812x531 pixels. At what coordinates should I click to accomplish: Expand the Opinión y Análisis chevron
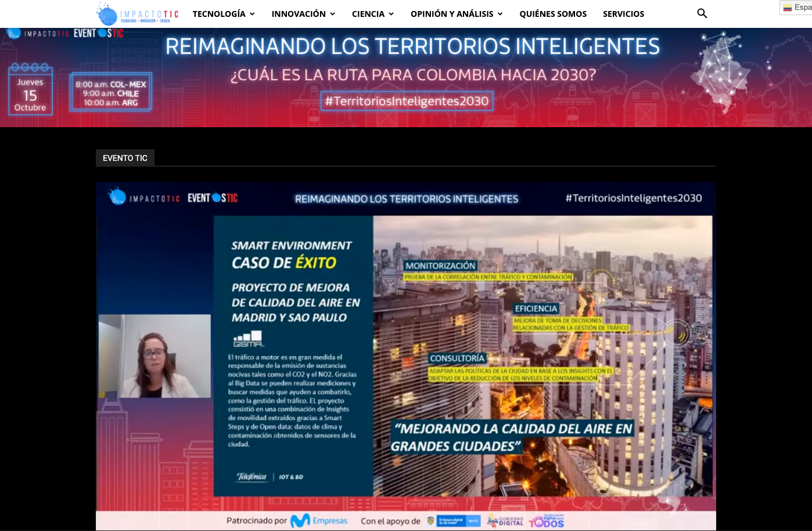pos(500,14)
